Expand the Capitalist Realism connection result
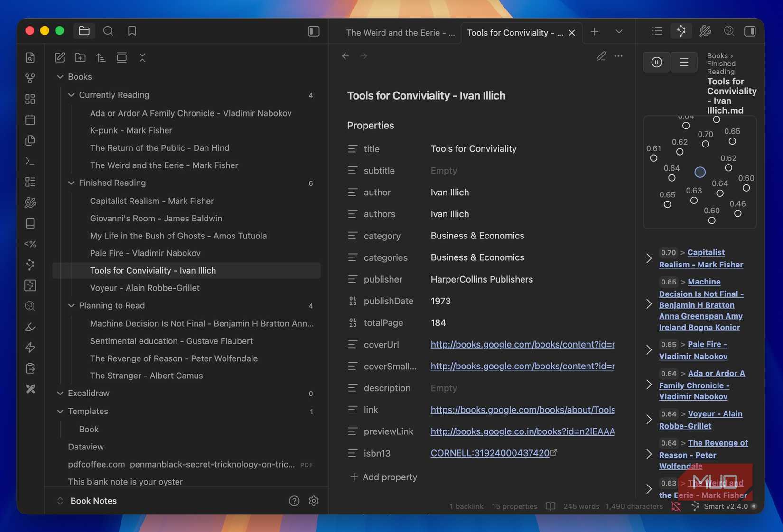This screenshot has height=532, width=783. tap(649, 258)
